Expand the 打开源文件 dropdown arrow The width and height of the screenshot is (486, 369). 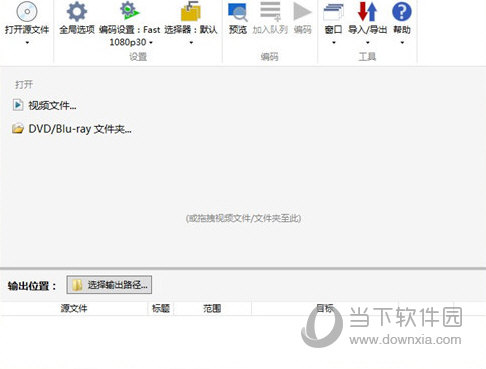click(x=27, y=43)
